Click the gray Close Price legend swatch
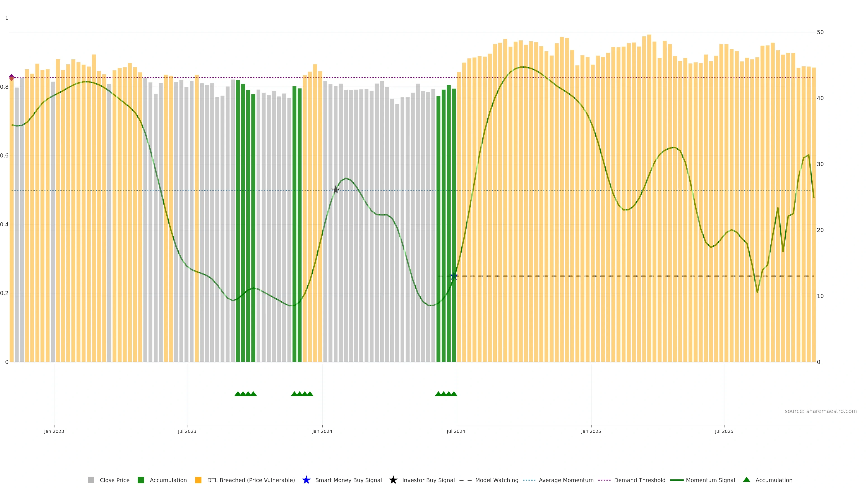868x488 pixels. [91, 480]
